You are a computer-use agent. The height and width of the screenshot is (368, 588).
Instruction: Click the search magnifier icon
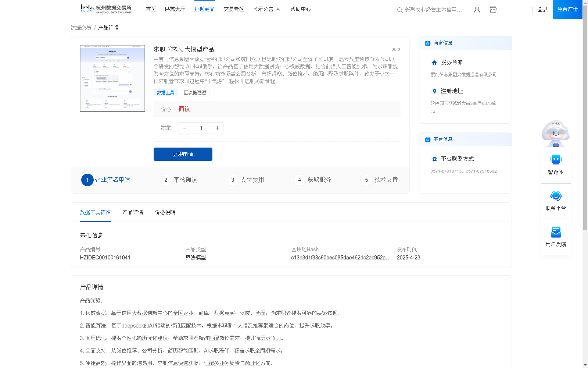tap(400, 10)
